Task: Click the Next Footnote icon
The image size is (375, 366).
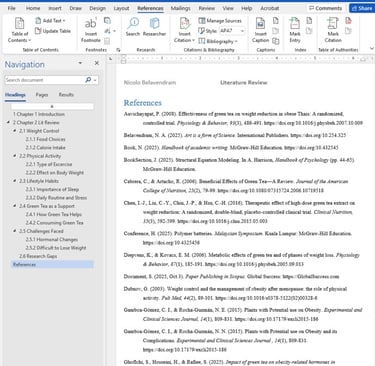Action: tap(107, 31)
